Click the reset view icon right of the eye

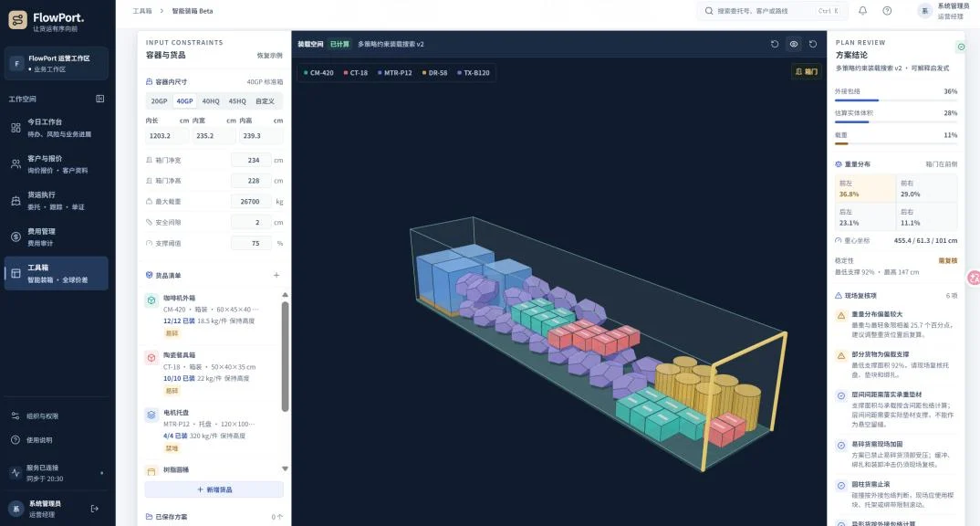click(813, 45)
